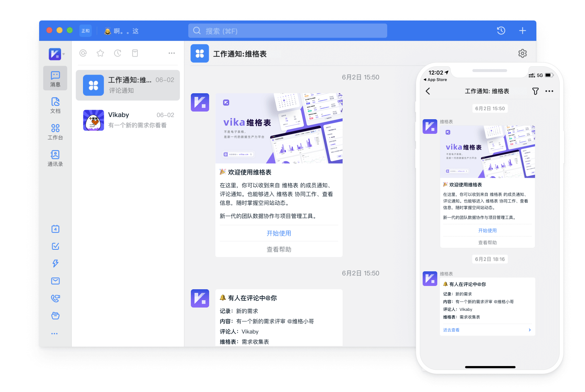Tap the back arrow on the phone
This screenshot has height=392, width=585.
[428, 91]
